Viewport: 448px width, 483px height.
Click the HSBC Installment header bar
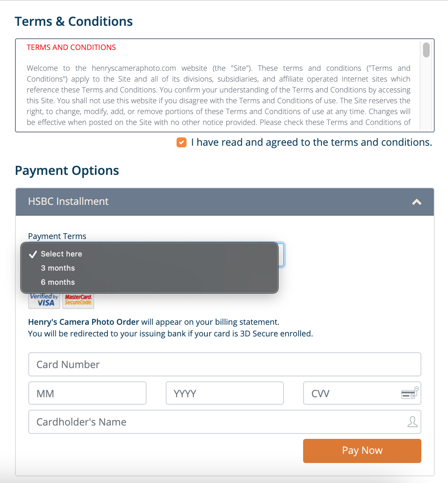224,202
